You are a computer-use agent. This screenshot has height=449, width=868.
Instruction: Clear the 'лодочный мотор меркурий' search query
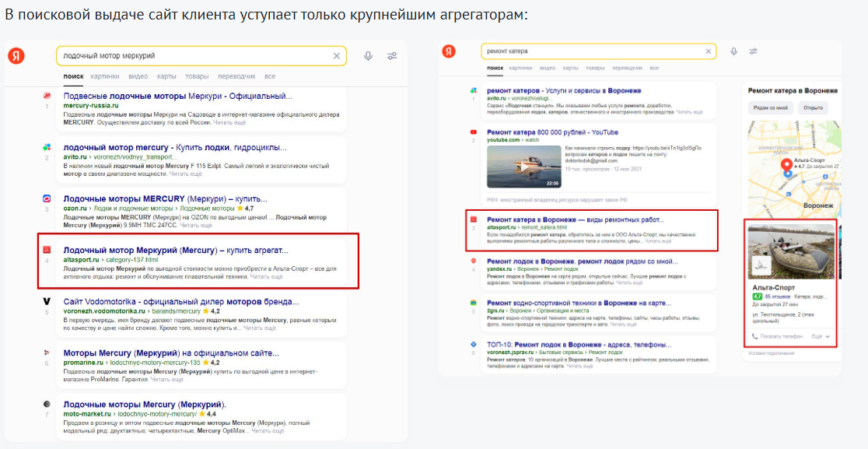coord(337,56)
